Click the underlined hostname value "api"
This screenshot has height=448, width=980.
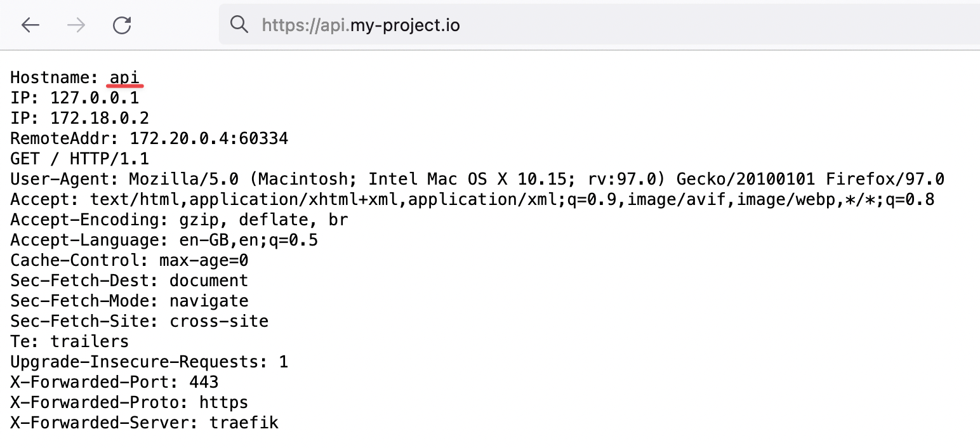click(x=124, y=77)
